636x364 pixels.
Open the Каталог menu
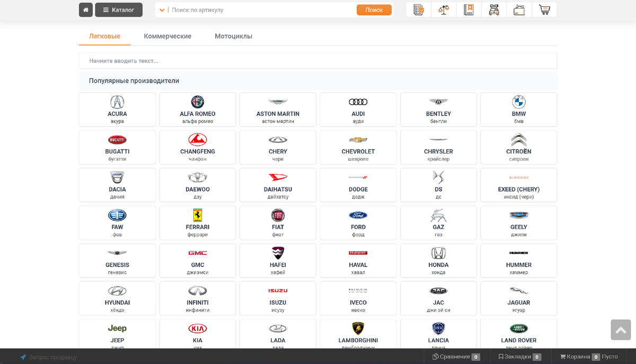(119, 10)
